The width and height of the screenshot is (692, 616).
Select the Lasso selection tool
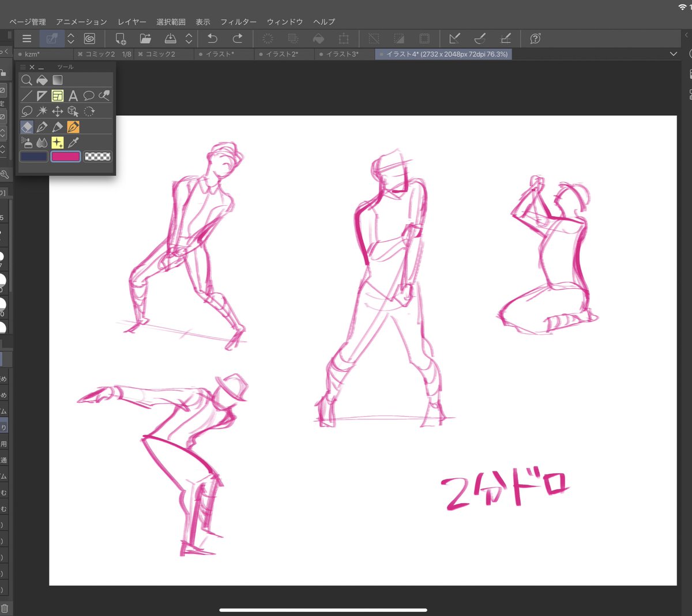pyautogui.click(x=27, y=111)
